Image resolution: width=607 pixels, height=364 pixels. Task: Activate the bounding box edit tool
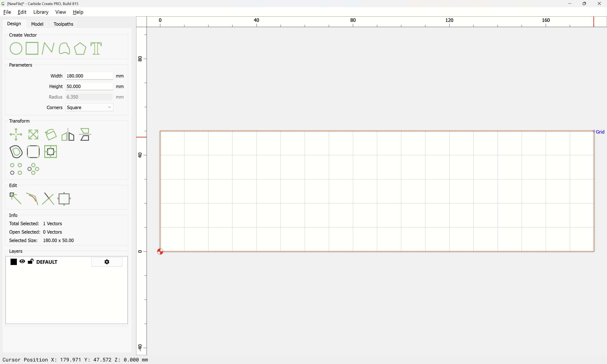(x=64, y=199)
